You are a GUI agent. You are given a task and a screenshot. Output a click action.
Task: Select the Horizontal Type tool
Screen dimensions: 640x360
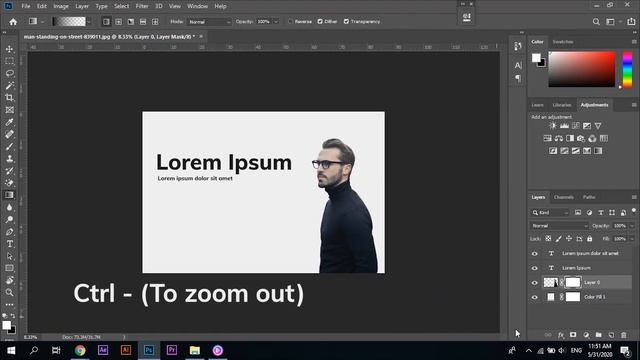point(9,244)
